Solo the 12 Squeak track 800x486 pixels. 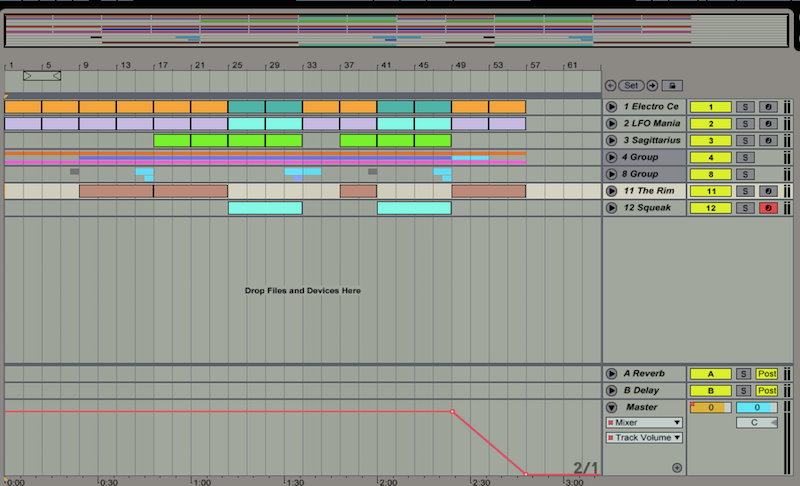(x=745, y=208)
